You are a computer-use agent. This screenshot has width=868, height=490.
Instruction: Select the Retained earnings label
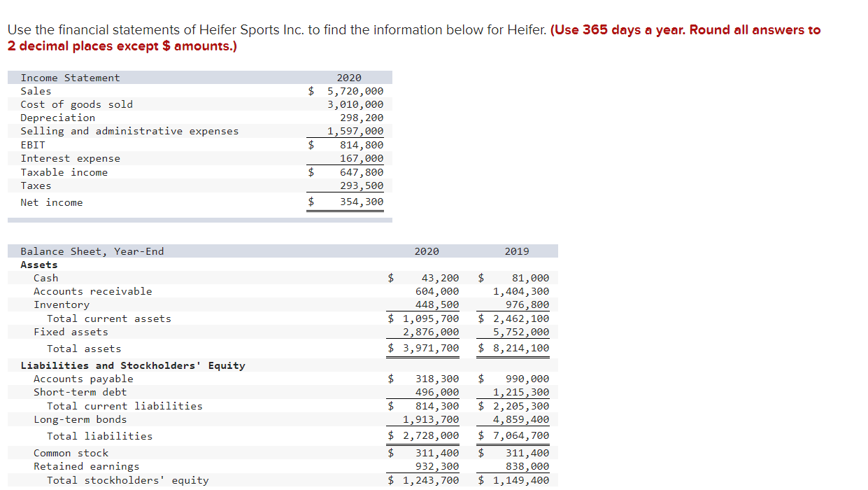click(x=87, y=466)
